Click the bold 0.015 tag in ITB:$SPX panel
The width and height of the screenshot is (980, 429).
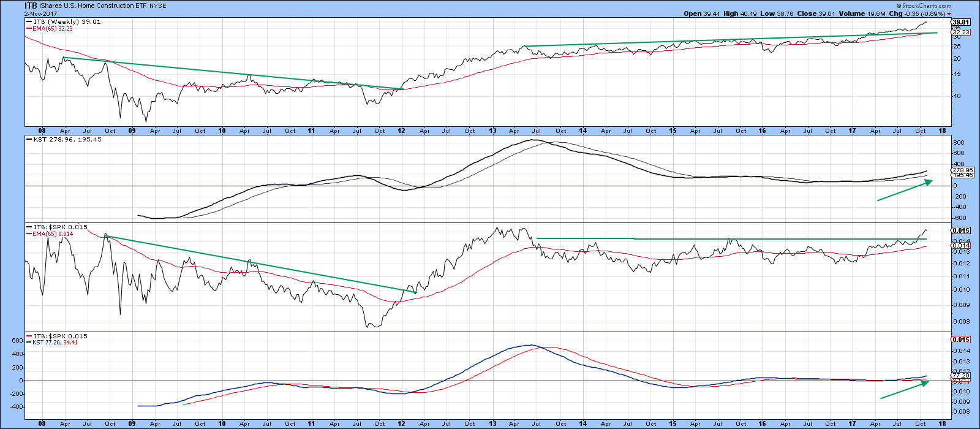coord(959,230)
